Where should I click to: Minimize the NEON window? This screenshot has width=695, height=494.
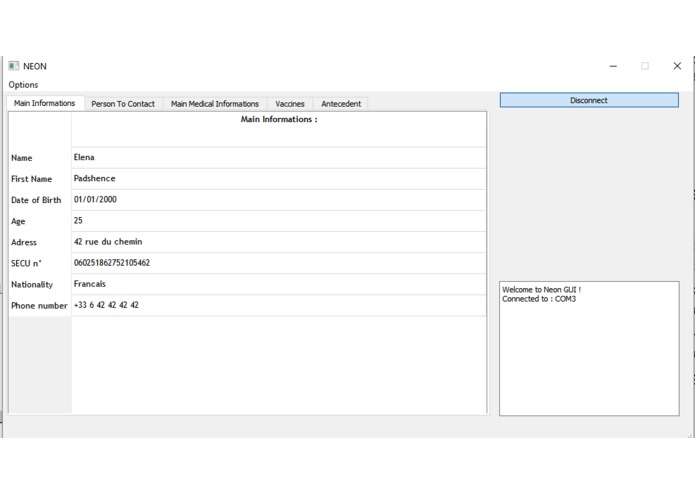(613, 66)
